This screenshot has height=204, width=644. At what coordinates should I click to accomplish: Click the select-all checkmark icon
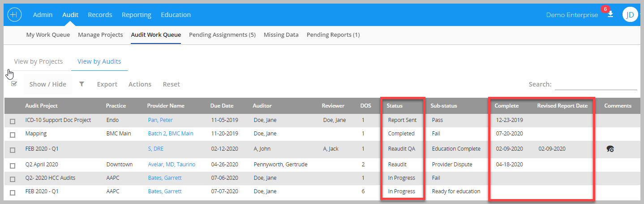coord(14,84)
